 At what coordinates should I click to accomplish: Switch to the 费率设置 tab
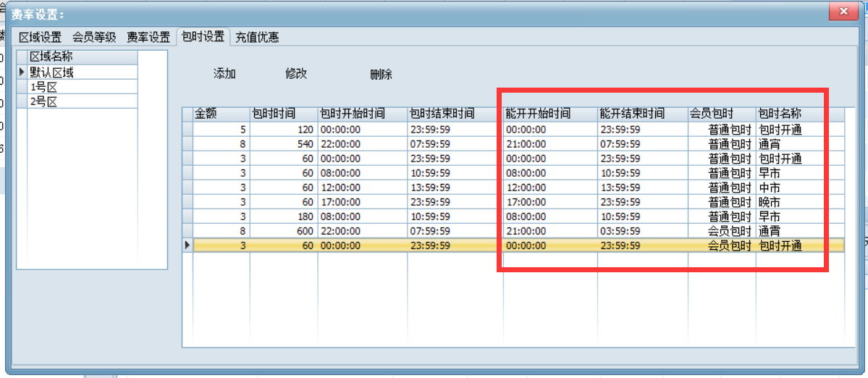point(148,37)
